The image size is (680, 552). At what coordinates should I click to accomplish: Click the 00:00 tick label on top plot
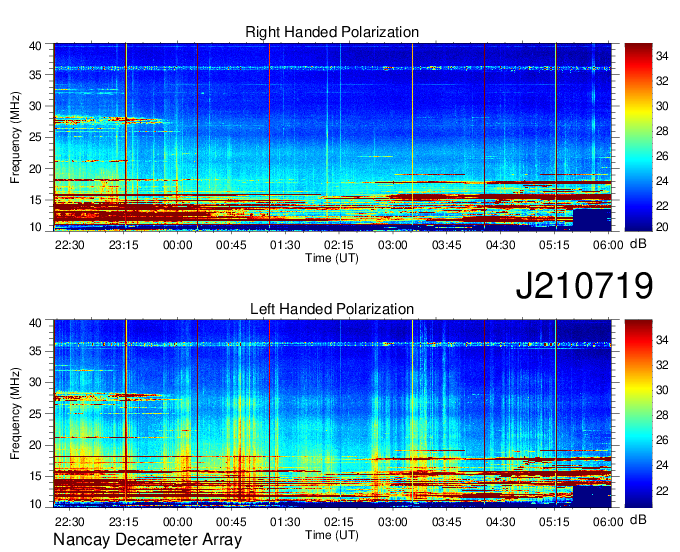point(177,245)
